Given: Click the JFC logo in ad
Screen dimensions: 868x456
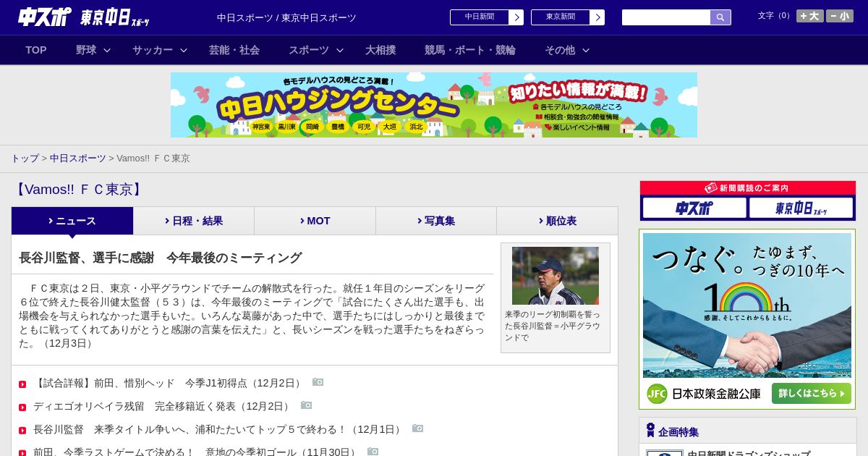Looking at the screenshot, I should [657, 394].
